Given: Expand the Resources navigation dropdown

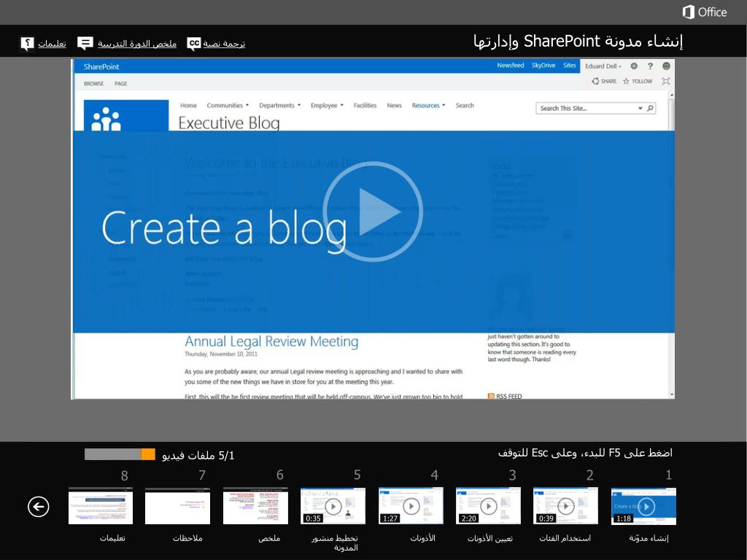Looking at the screenshot, I should pyautogui.click(x=428, y=105).
